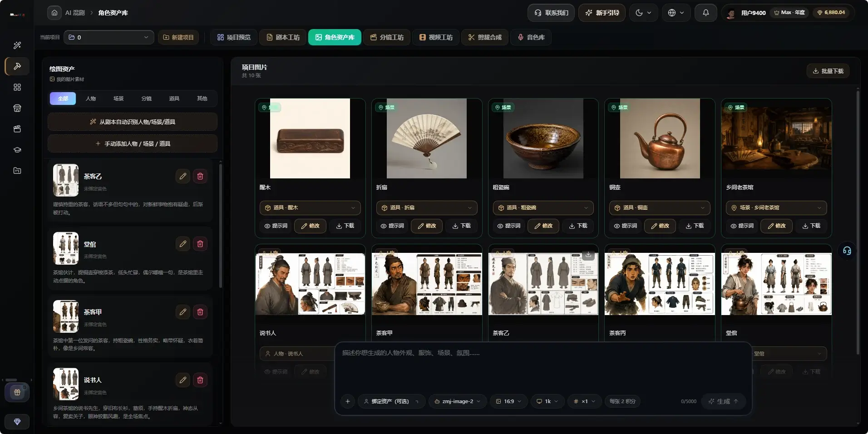Change the 16:9 aspect ratio dropdown
This screenshot has width=868, height=434.
point(508,401)
